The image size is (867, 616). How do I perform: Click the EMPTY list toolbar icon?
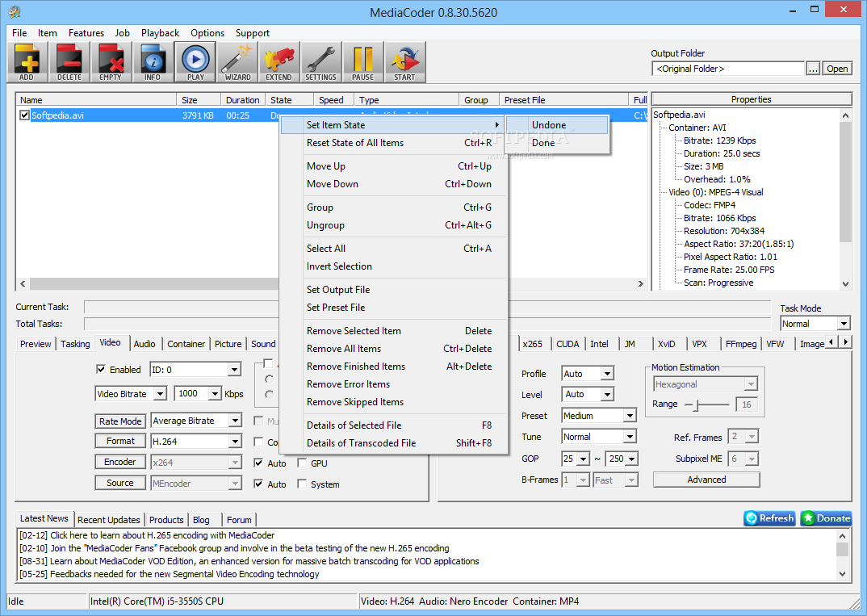coord(111,62)
